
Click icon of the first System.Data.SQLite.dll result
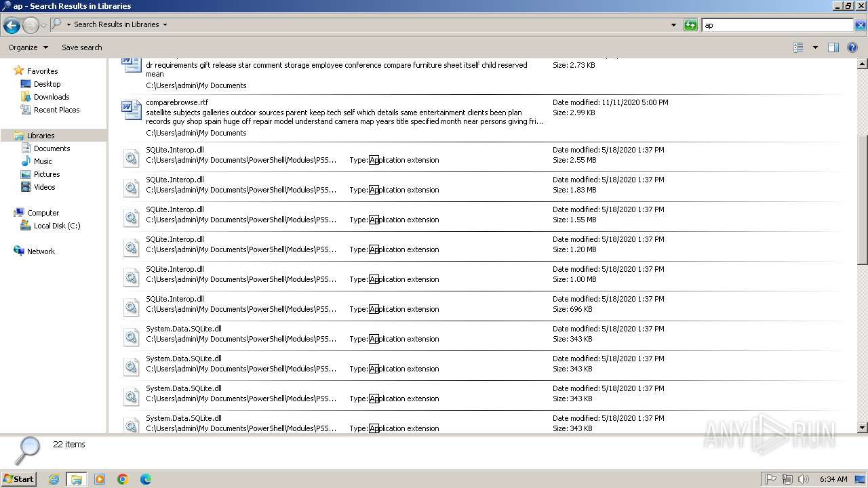tap(131, 338)
